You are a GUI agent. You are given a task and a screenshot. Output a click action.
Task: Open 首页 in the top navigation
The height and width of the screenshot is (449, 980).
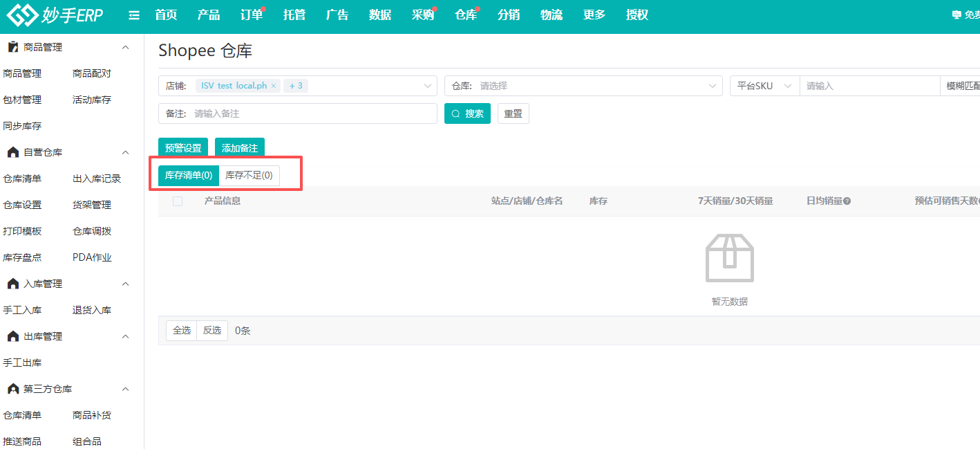click(166, 15)
